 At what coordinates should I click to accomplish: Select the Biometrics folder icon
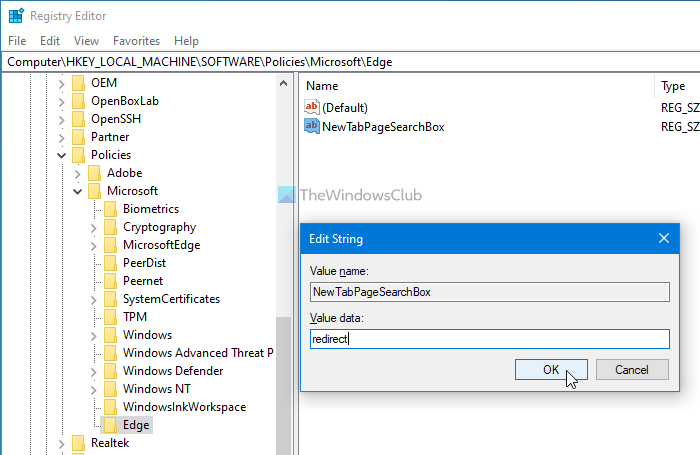tap(110, 209)
